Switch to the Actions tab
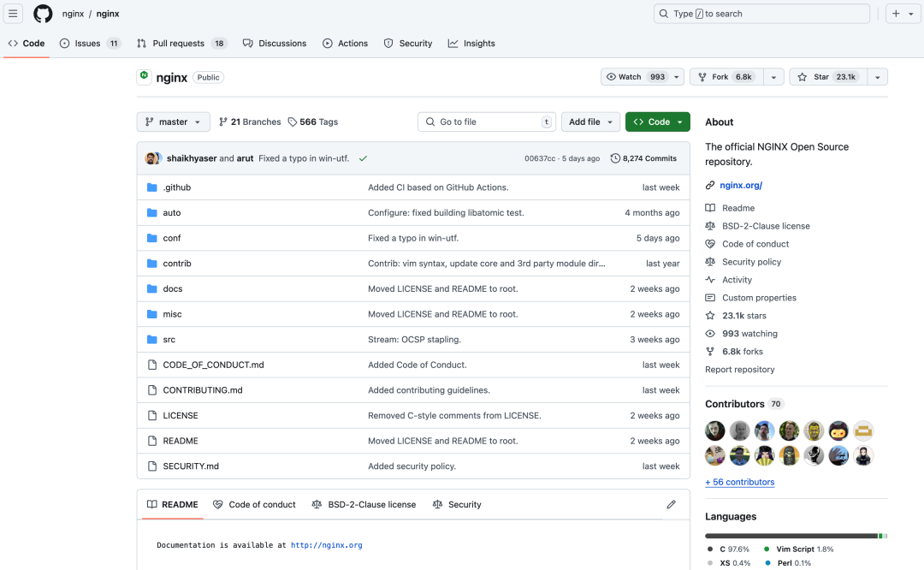The height and width of the screenshot is (570, 924). (x=346, y=44)
